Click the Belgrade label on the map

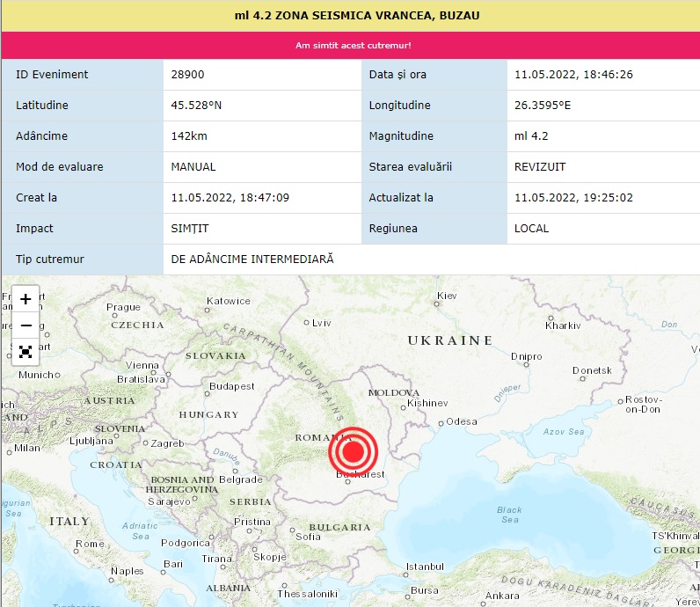coord(241,479)
